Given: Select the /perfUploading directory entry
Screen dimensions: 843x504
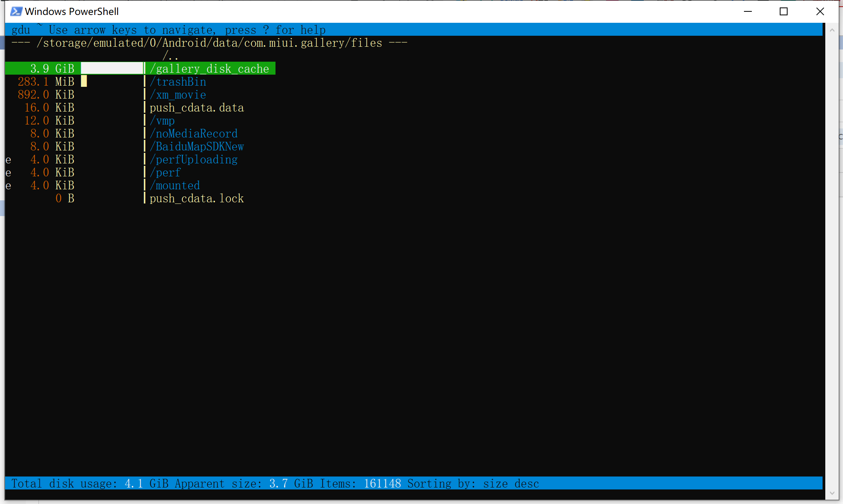Looking at the screenshot, I should (x=193, y=159).
